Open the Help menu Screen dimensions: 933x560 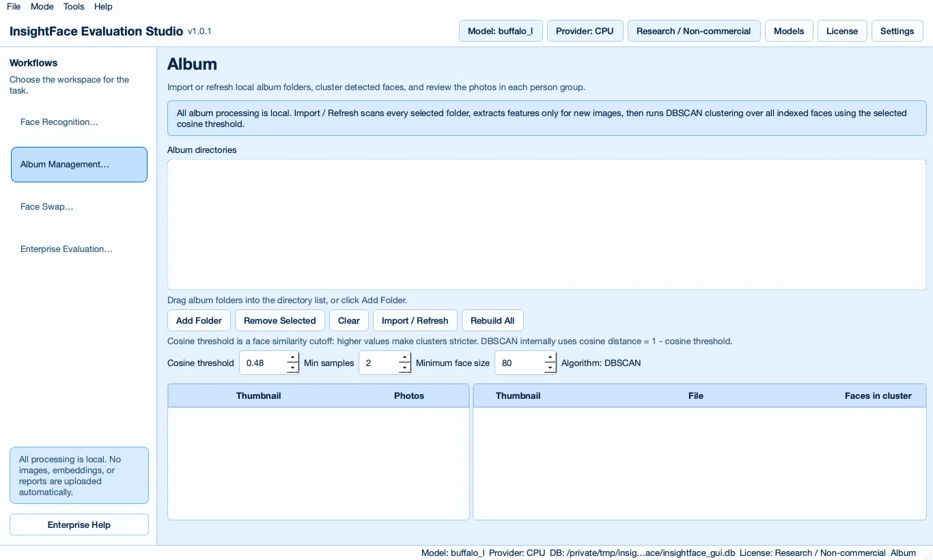coord(103,6)
